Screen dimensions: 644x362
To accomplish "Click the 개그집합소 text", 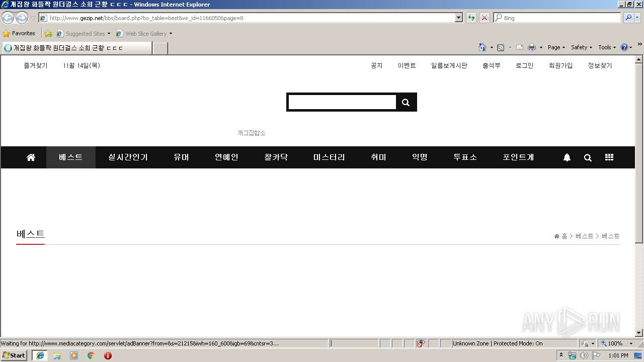I will 252,133.
